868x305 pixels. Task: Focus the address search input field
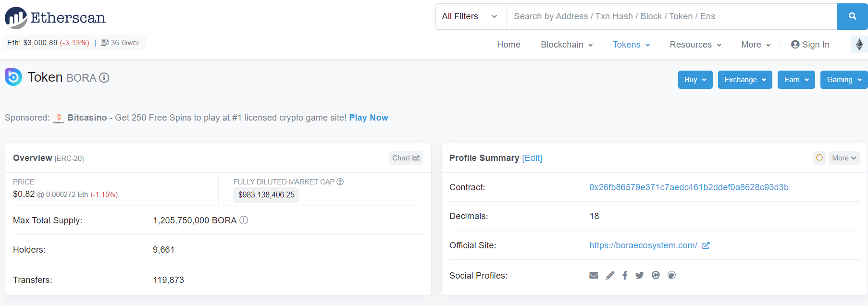coord(672,16)
